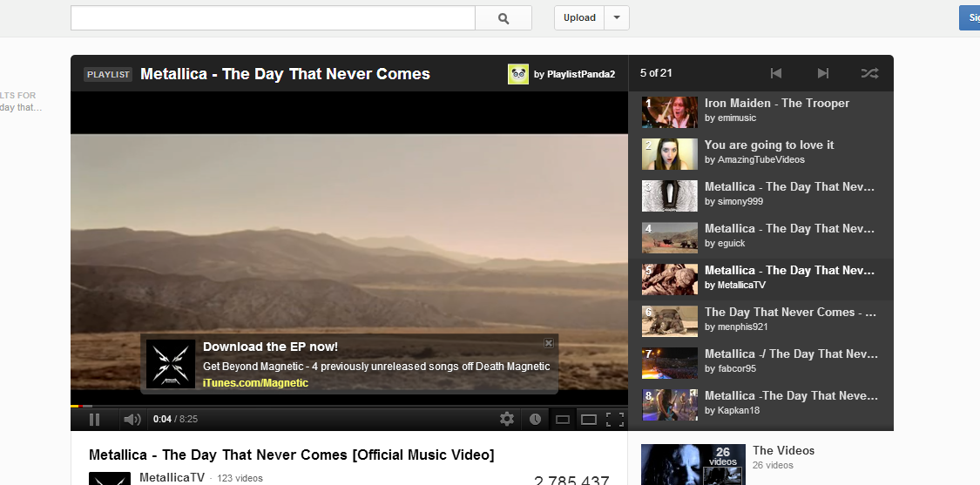Click the partially visible Sign in button
Screen dimensions: 980x485
(970, 18)
